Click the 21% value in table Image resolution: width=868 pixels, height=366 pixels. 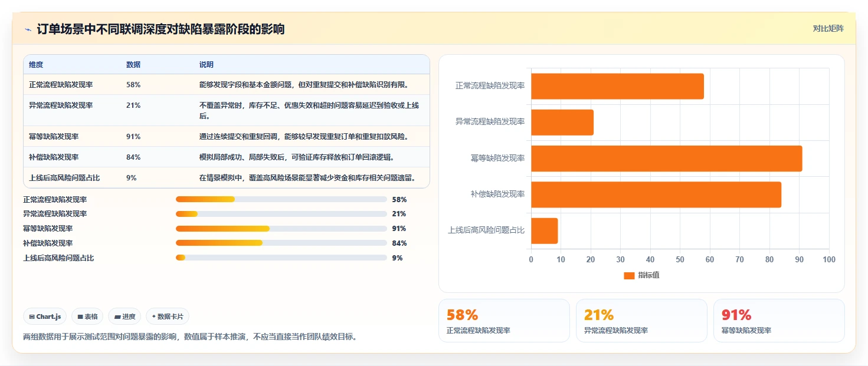133,105
